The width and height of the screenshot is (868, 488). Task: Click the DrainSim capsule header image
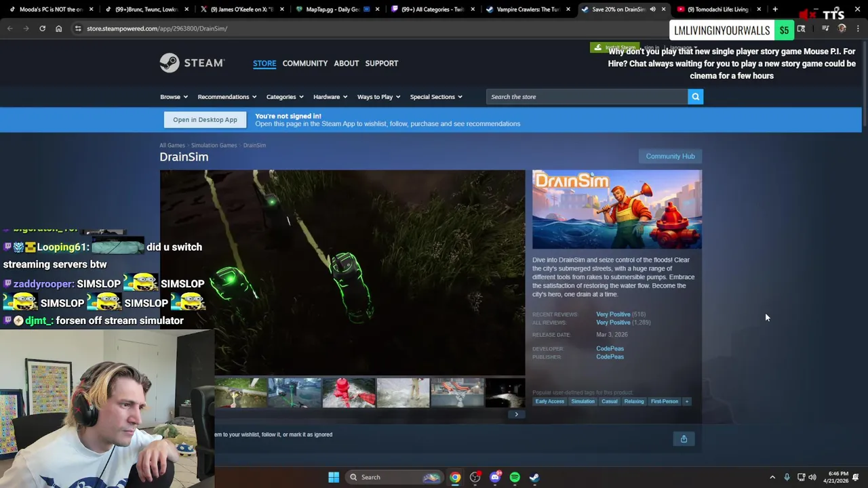pos(617,209)
